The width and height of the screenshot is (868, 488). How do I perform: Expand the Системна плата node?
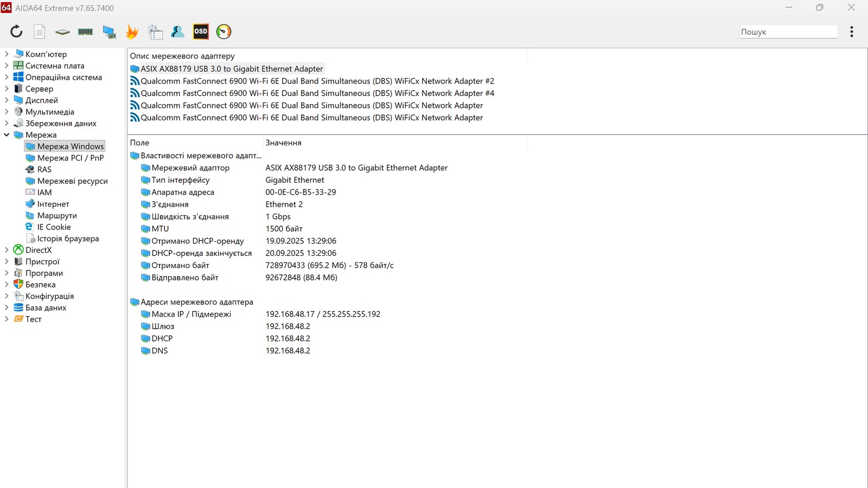click(7, 66)
